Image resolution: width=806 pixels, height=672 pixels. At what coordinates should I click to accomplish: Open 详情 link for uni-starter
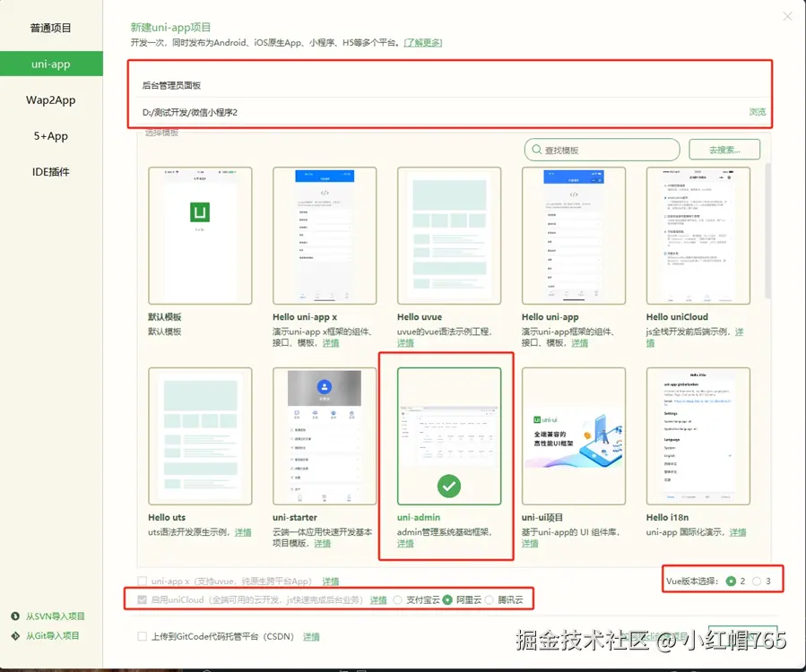pos(322,543)
